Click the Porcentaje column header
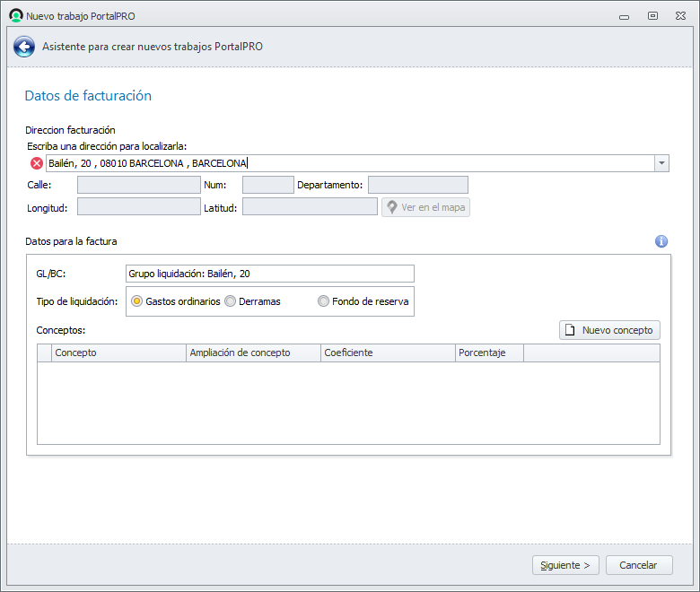 coord(489,353)
